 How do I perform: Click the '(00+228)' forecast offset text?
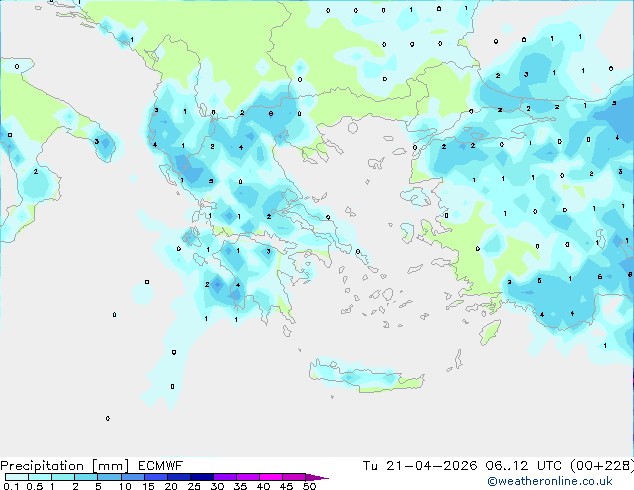click(x=601, y=466)
